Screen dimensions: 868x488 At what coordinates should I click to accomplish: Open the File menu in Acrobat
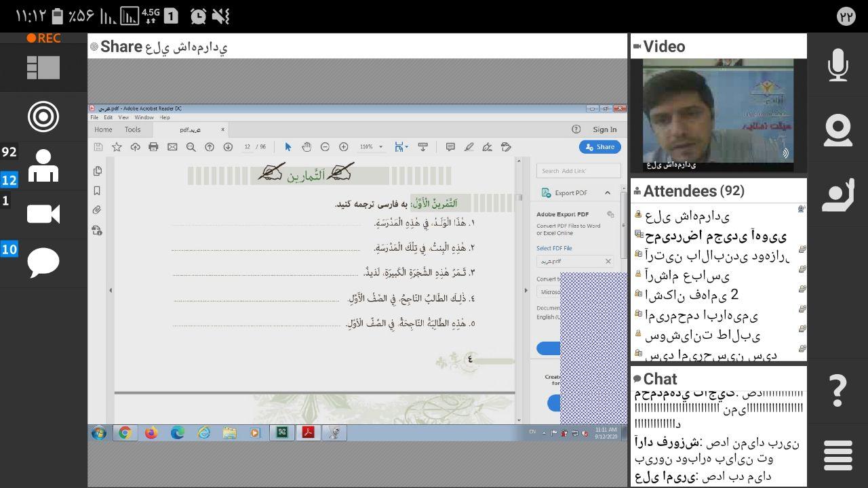[x=95, y=117]
